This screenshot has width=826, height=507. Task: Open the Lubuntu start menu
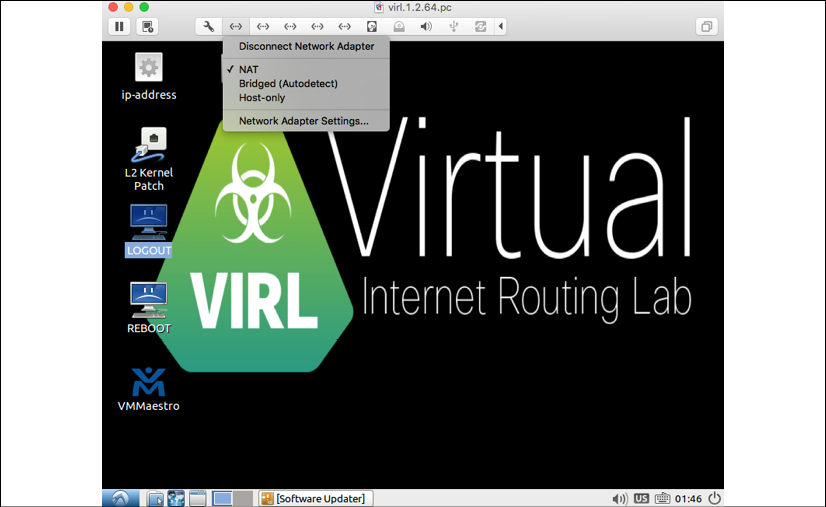coord(121,498)
